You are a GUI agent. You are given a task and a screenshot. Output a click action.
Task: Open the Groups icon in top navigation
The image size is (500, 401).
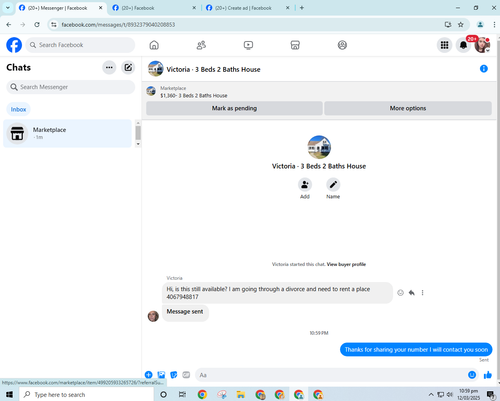[x=342, y=45]
